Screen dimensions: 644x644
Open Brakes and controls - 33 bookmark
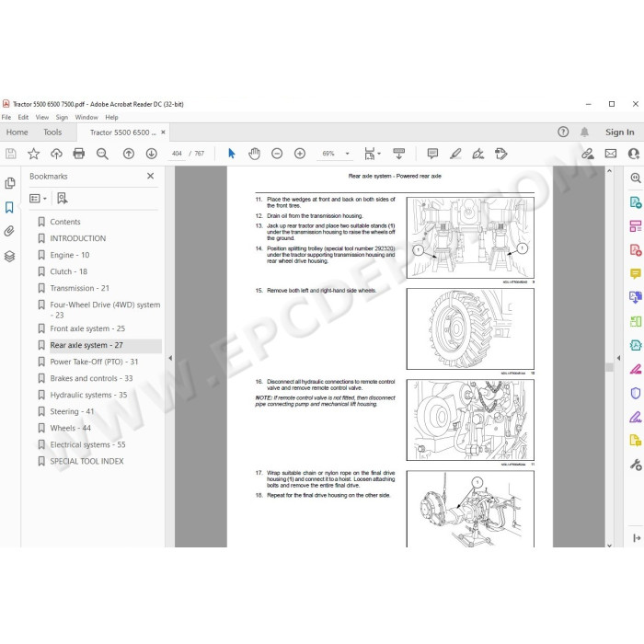tap(91, 379)
